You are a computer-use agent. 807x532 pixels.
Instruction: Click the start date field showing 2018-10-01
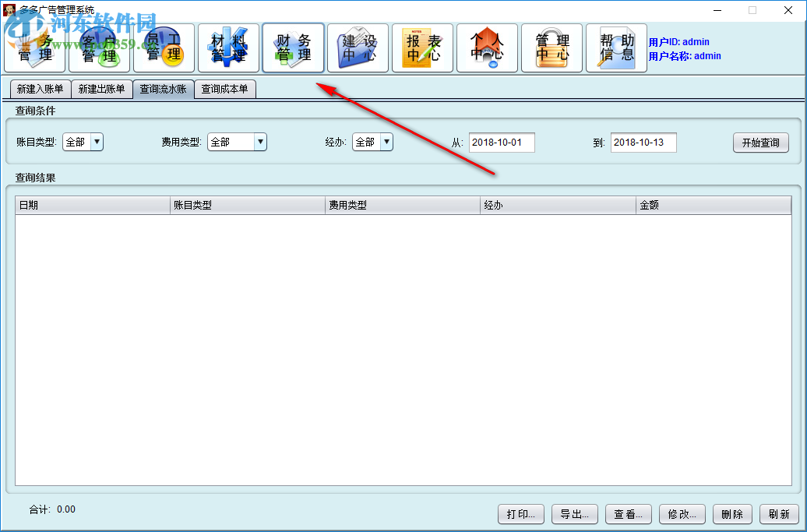(x=502, y=143)
